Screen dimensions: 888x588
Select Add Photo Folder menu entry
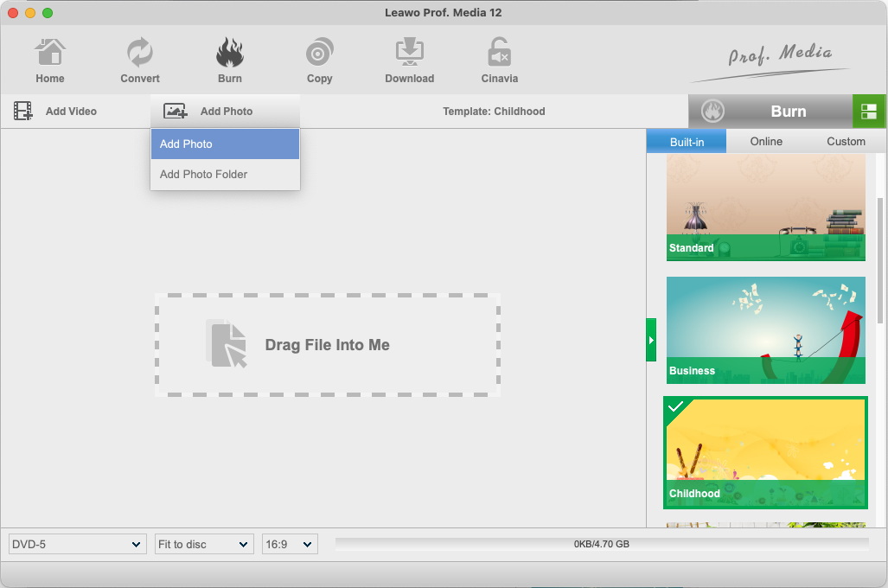pyautogui.click(x=225, y=174)
